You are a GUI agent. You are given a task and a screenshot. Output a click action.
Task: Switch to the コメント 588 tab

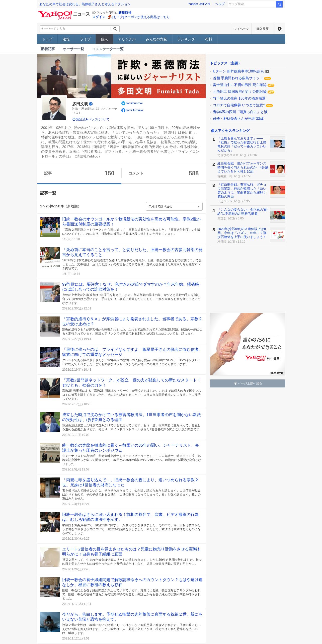(x=164, y=173)
